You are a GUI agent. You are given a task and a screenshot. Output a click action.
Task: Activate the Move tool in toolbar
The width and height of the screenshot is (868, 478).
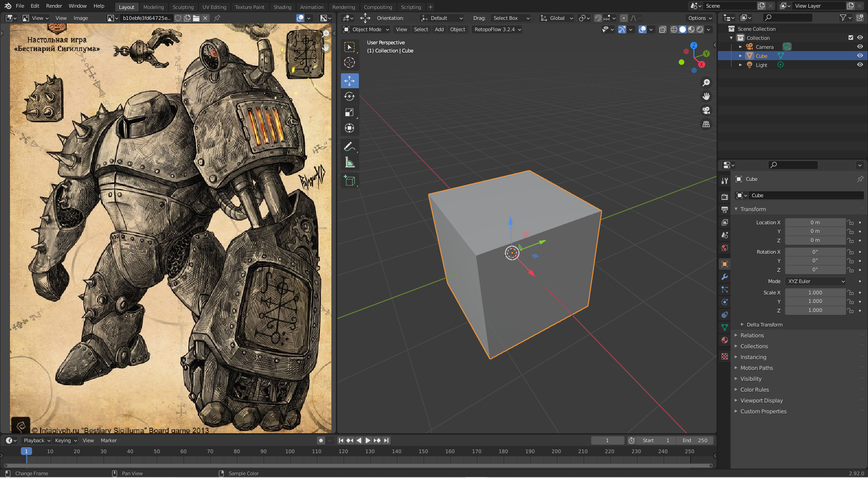[x=349, y=81]
